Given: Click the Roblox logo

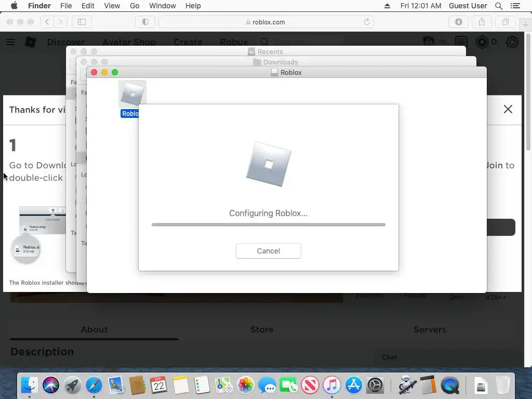Looking at the screenshot, I should pyautogui.click(x=31, y=42).
